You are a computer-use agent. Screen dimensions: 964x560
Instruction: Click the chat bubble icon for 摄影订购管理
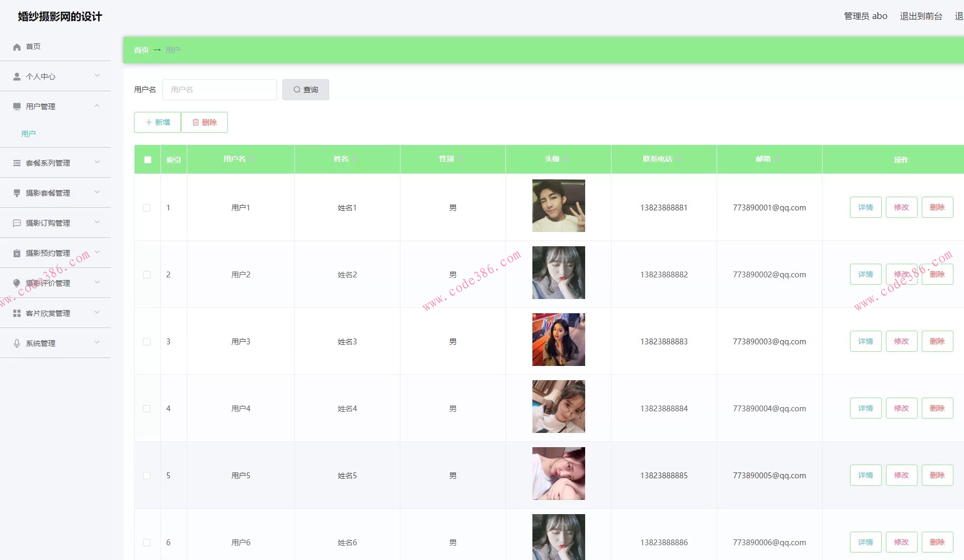click(17, 223)
